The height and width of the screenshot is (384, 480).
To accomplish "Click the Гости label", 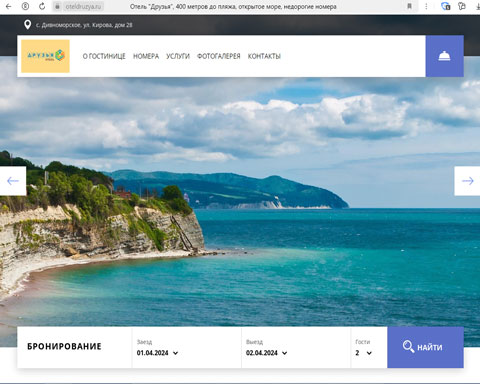I will tap(363, 342).
